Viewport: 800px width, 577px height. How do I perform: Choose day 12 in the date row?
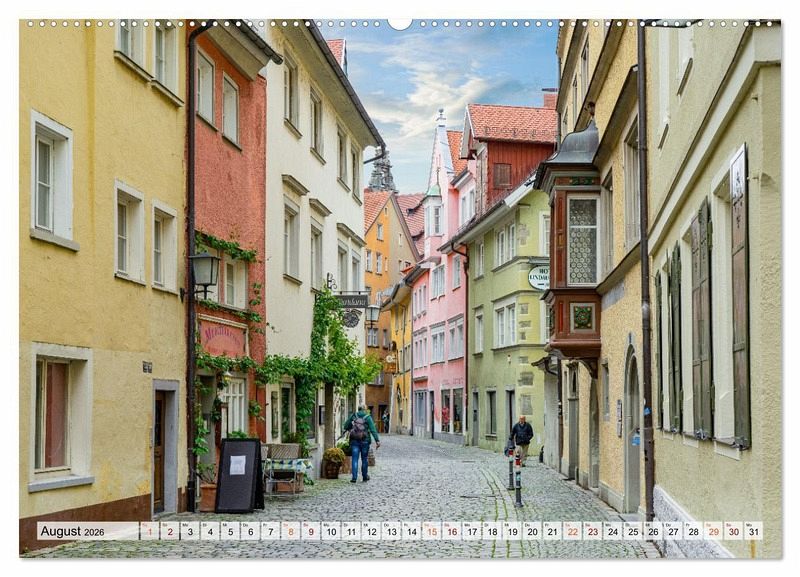(371, 531)
